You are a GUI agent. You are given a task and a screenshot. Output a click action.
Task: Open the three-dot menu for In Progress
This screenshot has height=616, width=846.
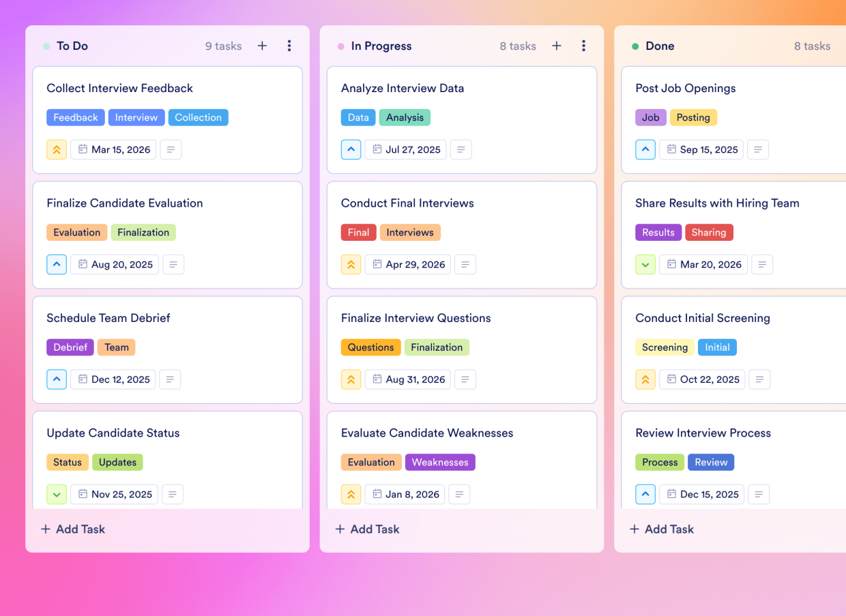pos(584,46)
